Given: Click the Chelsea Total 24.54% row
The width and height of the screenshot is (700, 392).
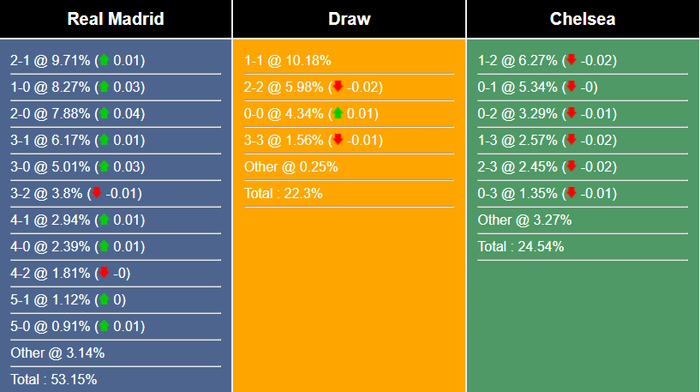Looking at the screenshot, I should [x=583, y=246].
